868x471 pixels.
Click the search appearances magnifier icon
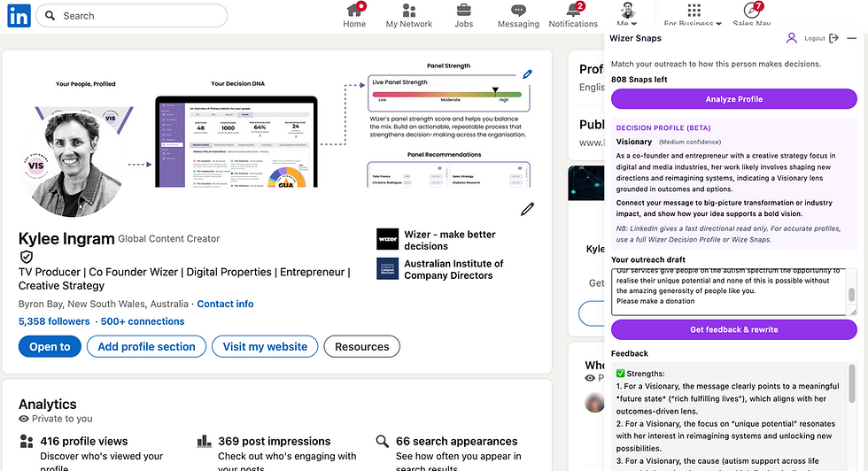click(x=382, y=441)
